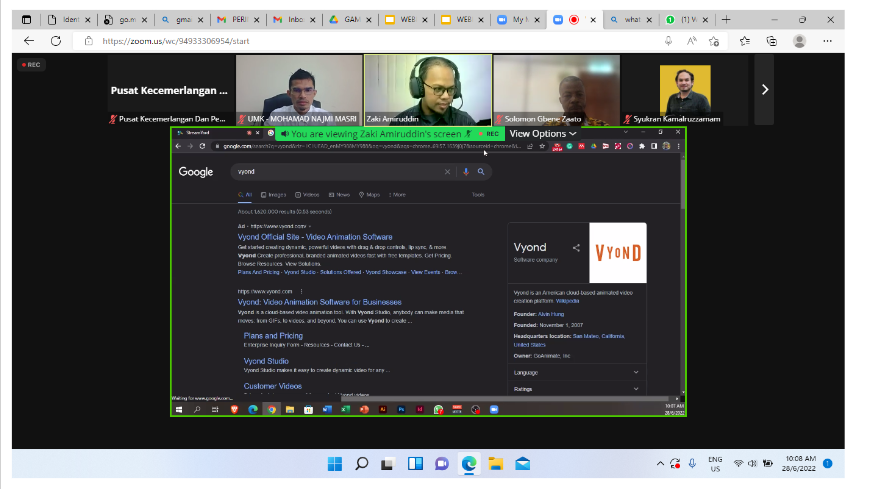Viewport: 872px width, 489px height.
Task: Open Read aloud in the address bar
Action: coord(691,41)
